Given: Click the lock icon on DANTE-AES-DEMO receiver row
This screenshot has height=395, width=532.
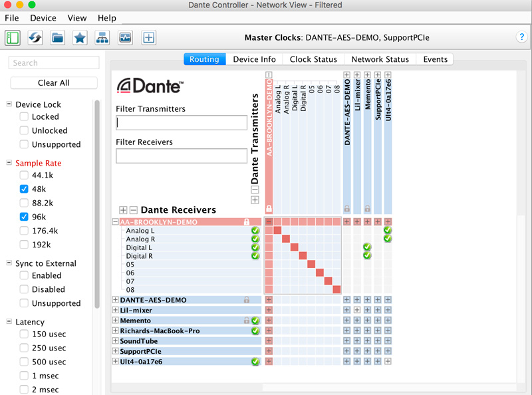Looking at the screenshot, I should point(247,300).
